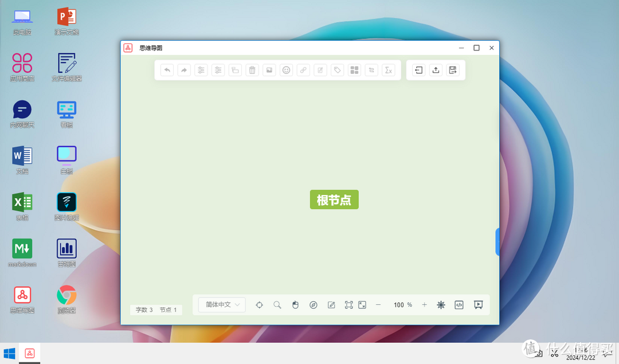Open the export icon at top right
This screenshot has width=619, height=364.
coord(436,70)
